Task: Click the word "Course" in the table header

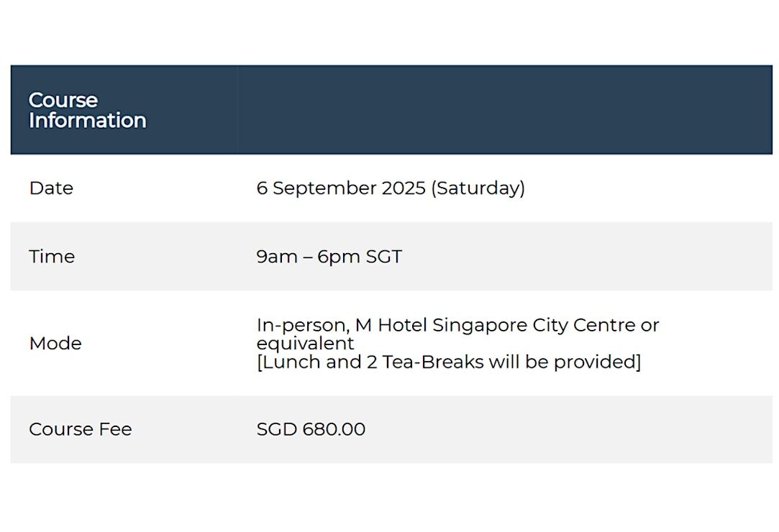Action: 63,100
